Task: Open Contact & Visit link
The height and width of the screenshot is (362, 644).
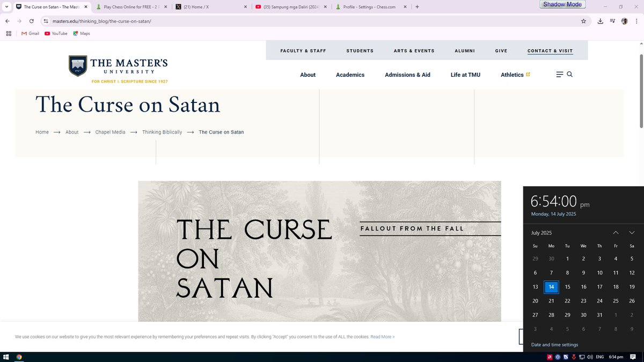Action: (x=550, y=51)
